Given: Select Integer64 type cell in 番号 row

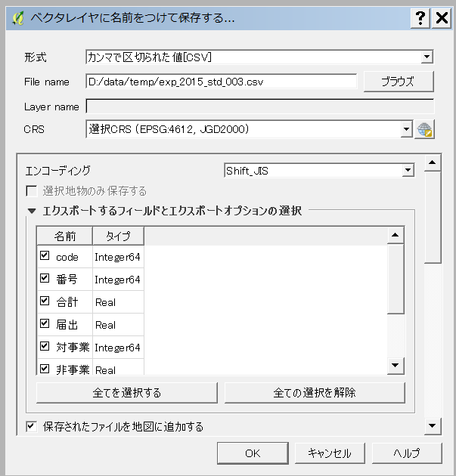Looking at the screenshot, I should pyautogui.click(x=118, y=280).
